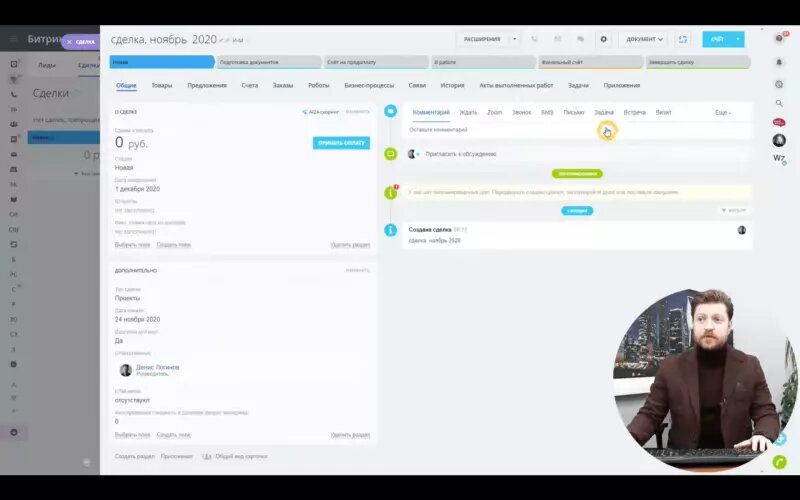Click the phone call icon in deal header
800x500 pixels.
[534, 39]
